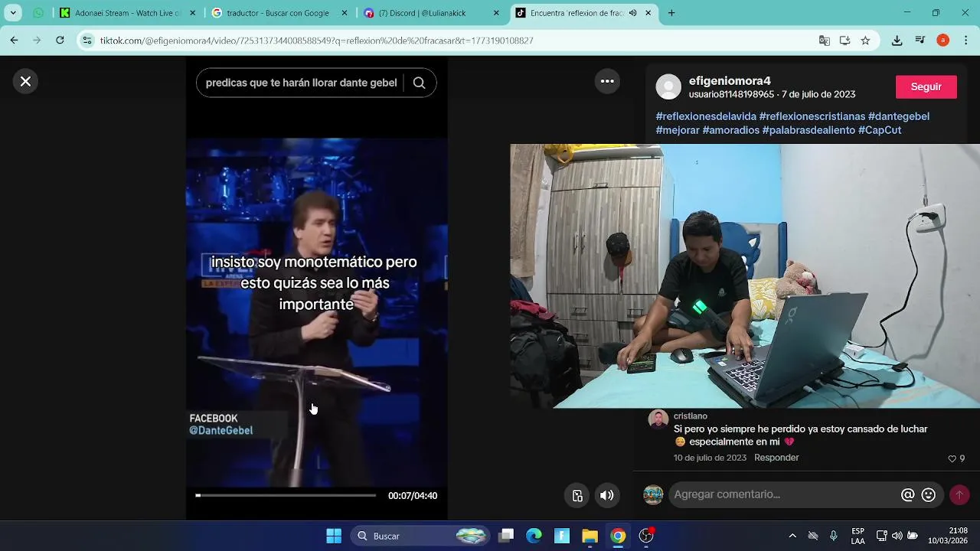Open the #palabrasdealiento hashtag

click(x=808, y=130)
